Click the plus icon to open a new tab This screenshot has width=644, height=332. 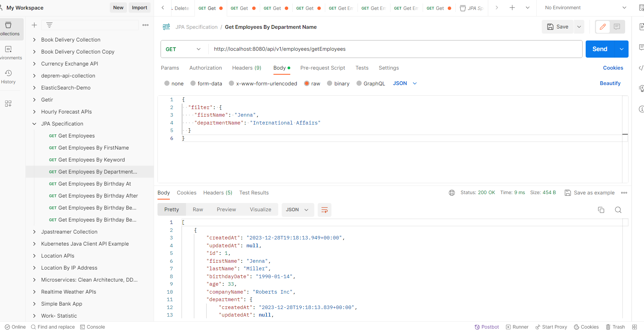(512, 8)
